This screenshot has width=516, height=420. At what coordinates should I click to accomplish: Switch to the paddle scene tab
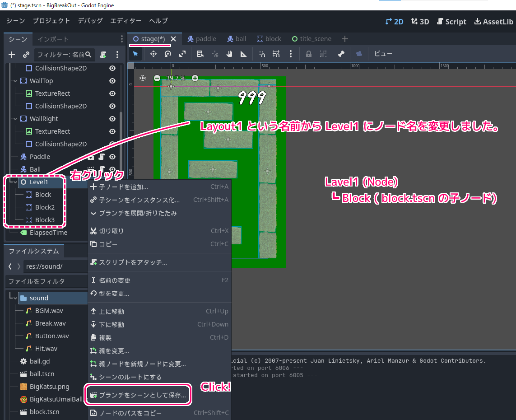202,39
